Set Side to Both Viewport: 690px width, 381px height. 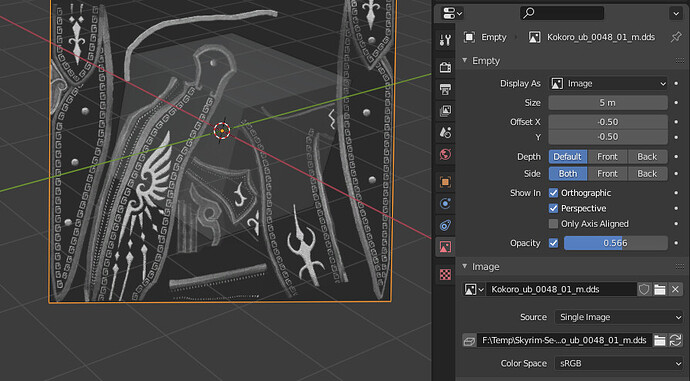point(568,173)
